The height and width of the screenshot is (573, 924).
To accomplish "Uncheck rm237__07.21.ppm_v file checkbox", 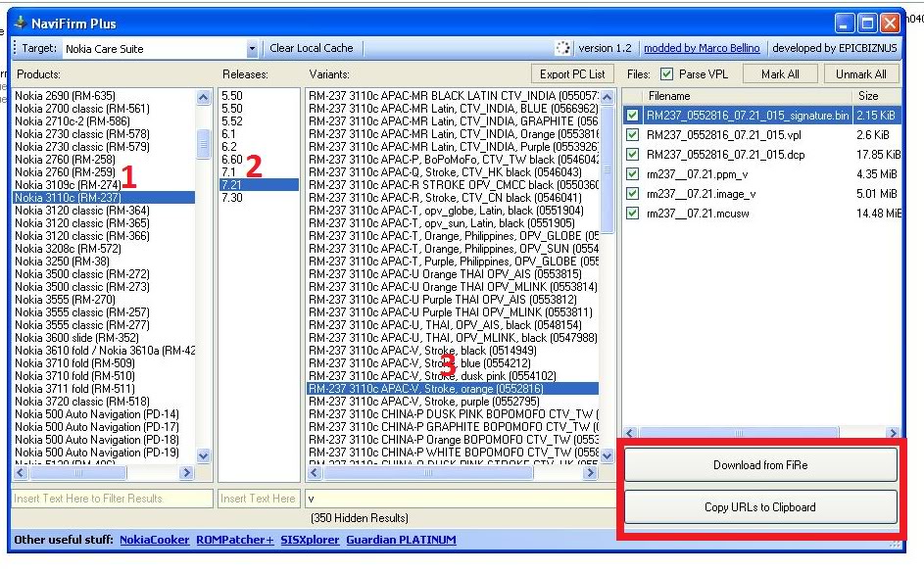I will [632, 173].
